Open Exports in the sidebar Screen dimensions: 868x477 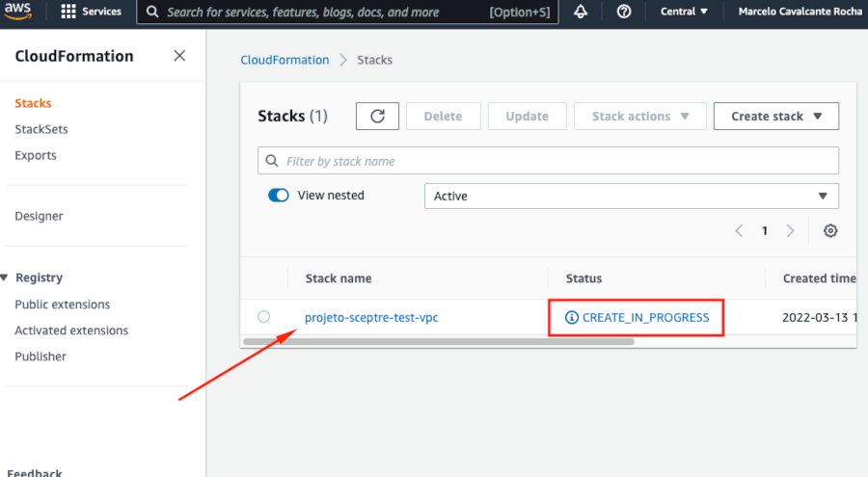[x=36, y=155]
